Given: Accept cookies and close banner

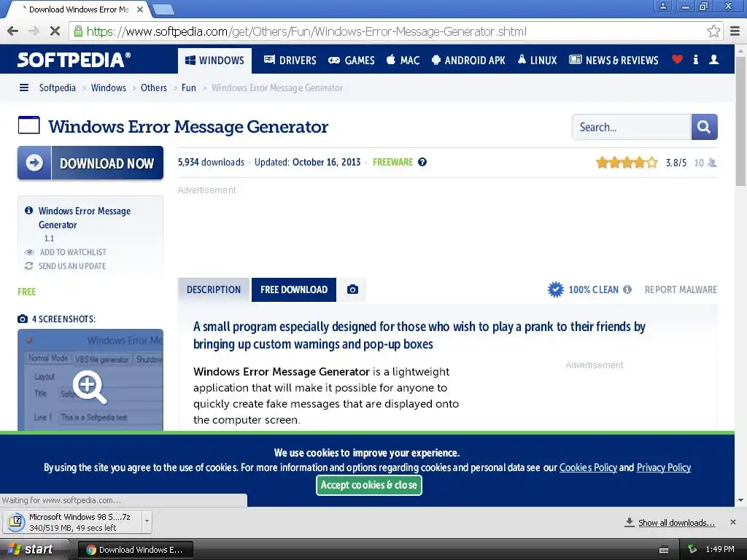Looking at the screenshot, I should pyautogui.click(x=368, y=485).
